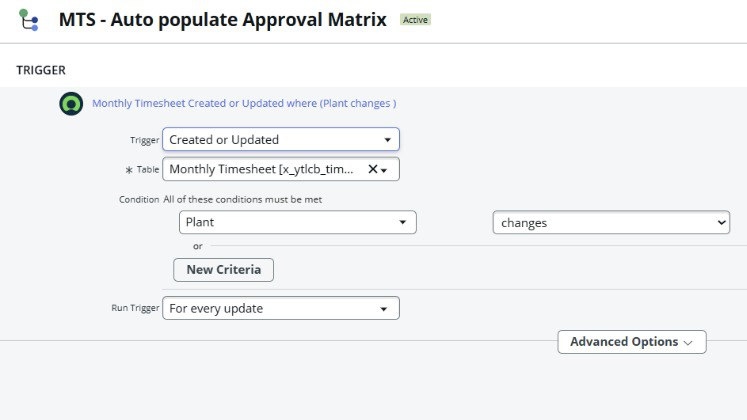The width and height of the screenshot is (747, 420).
Task: Click the 'Condition' field label
Action: pos(139,199)
